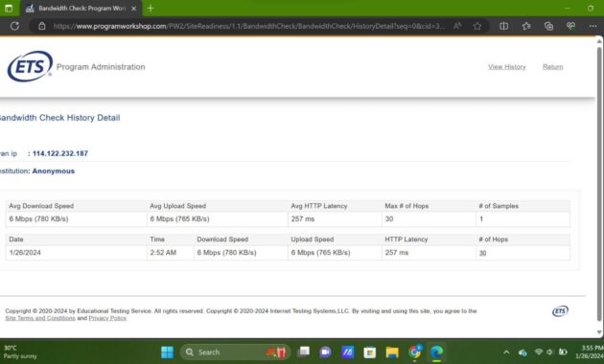
Task: Open the Favorites list icon
Action: pos(526,26)
